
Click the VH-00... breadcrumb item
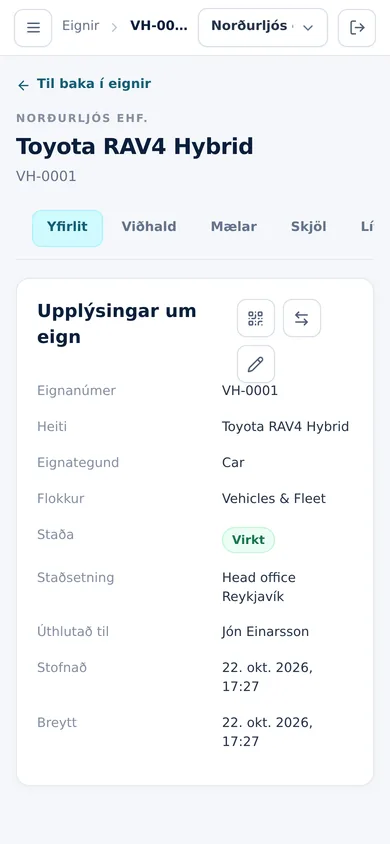[159, 26]
